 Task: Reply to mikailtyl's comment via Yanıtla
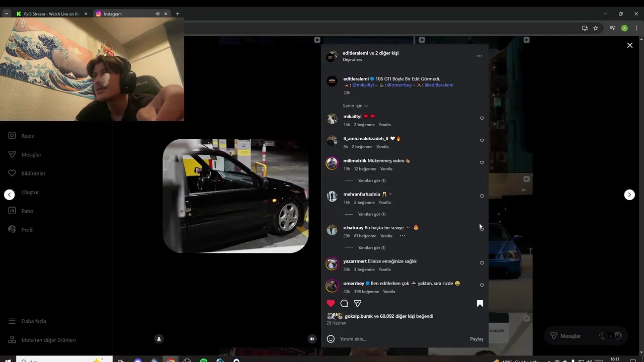[384, 125]
